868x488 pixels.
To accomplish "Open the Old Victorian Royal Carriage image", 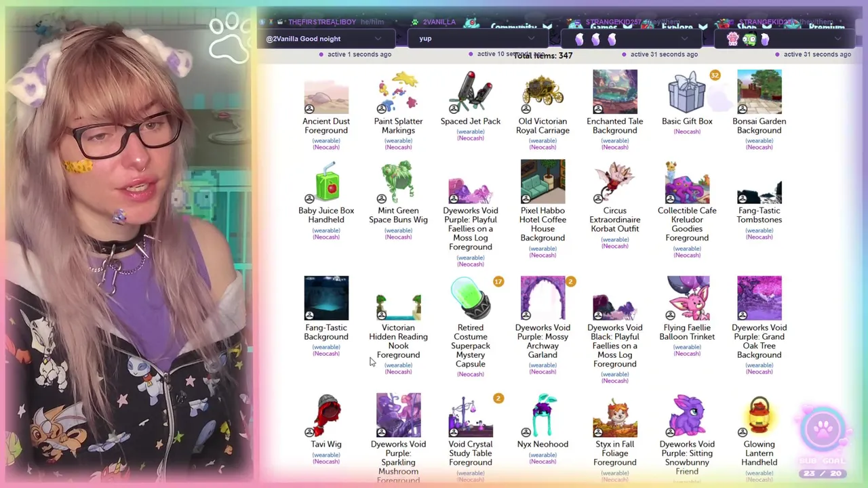I will click(x=542, y=91).
